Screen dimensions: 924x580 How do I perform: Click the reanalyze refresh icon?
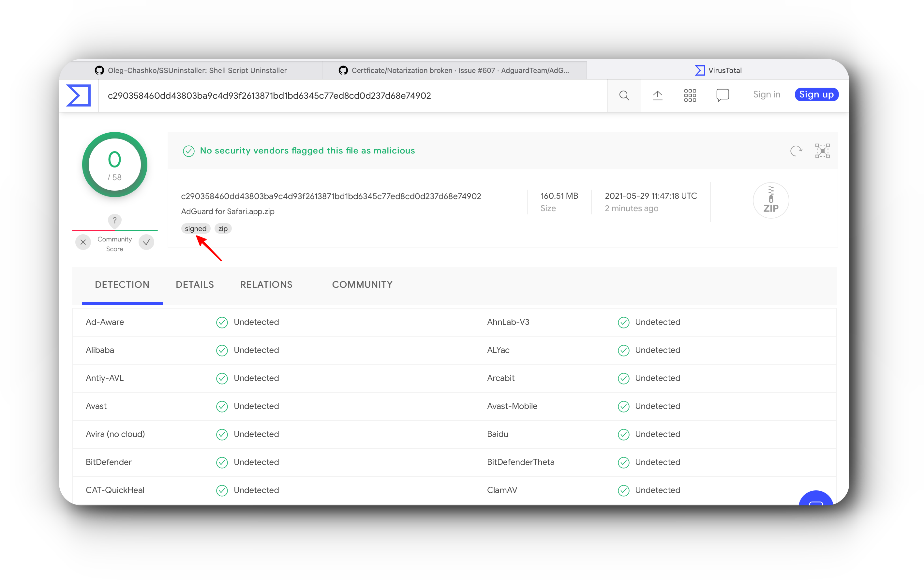click(796, 151)
